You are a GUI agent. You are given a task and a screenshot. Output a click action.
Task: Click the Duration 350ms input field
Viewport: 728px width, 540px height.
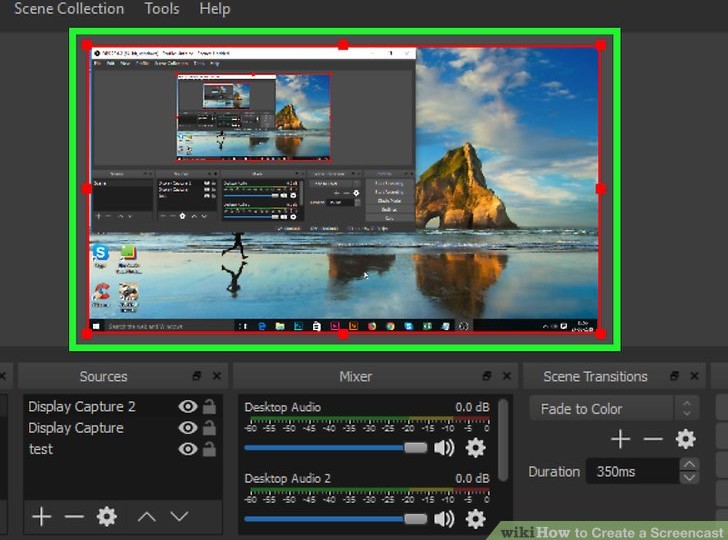630,471
